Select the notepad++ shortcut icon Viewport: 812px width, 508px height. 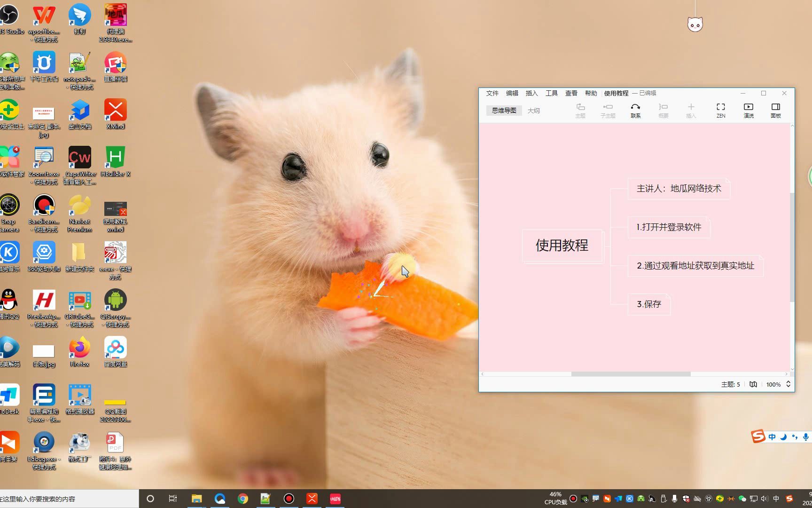(x=80, y=71)
